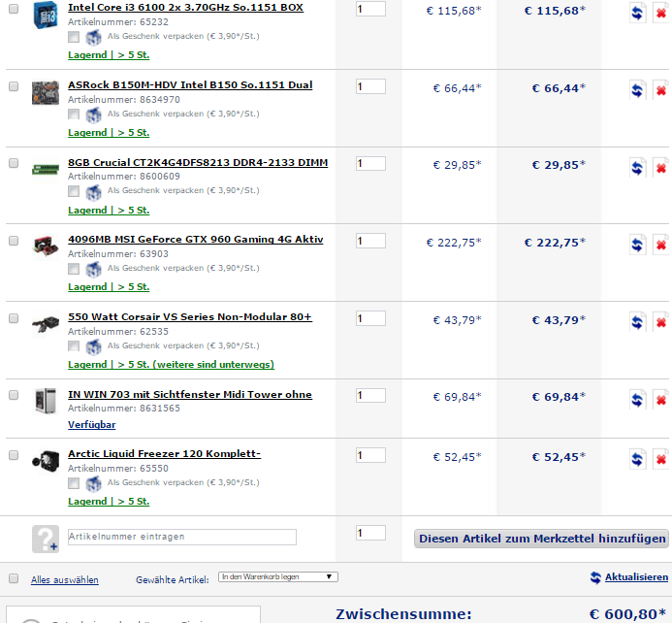
Task: Focus quantity field for MSI GeForce GTX 960
Action: pyautogui.click(x=370, y=241)
